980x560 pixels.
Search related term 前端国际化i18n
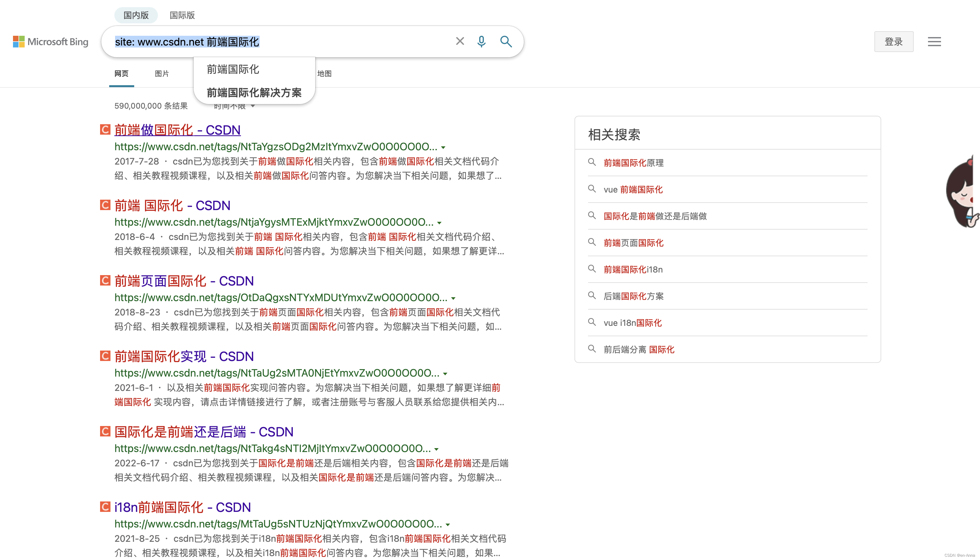tap(633, 269)
